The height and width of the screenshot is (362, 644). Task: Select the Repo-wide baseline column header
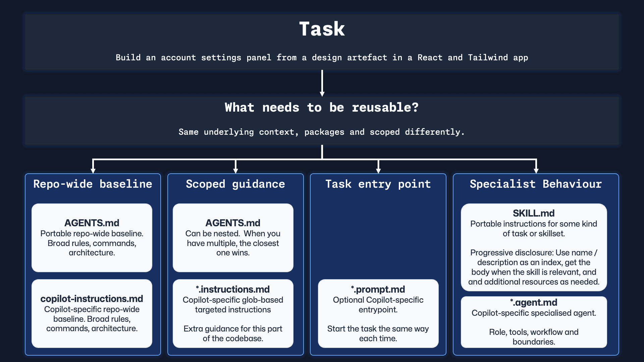click(x=93, y=184)
